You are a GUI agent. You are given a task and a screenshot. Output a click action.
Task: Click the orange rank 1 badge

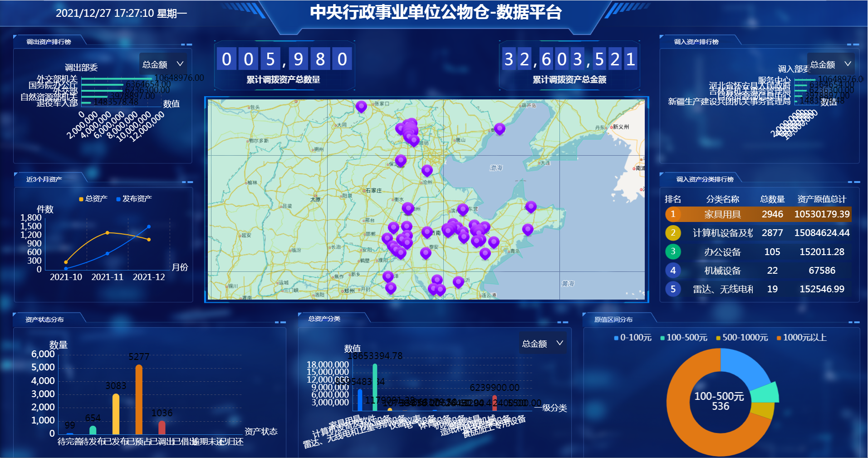673,214
